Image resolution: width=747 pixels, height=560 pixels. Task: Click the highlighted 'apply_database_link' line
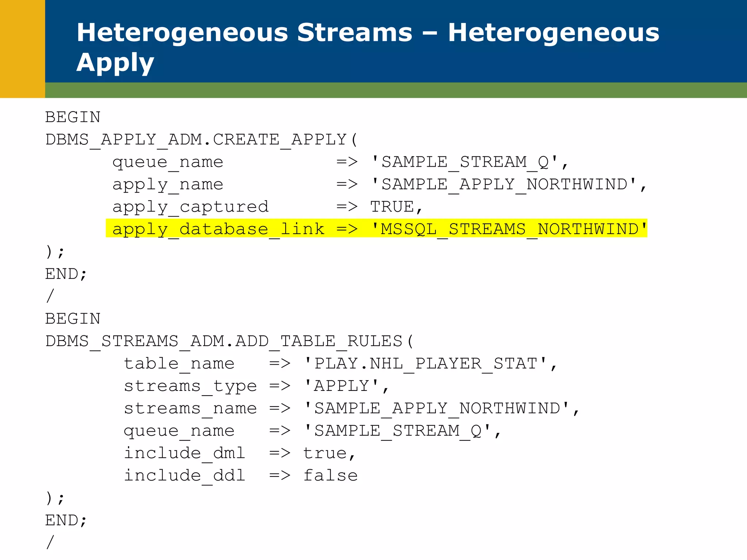pos(376,229)
